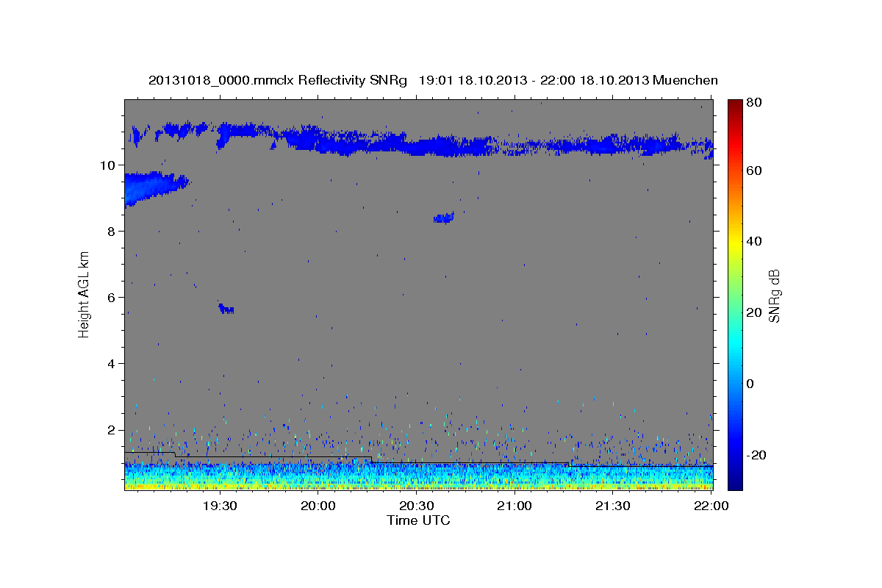Click the dark blue bottom of the colorbar
This screenshot has width=882, height=588.
(x=735, y=481)
